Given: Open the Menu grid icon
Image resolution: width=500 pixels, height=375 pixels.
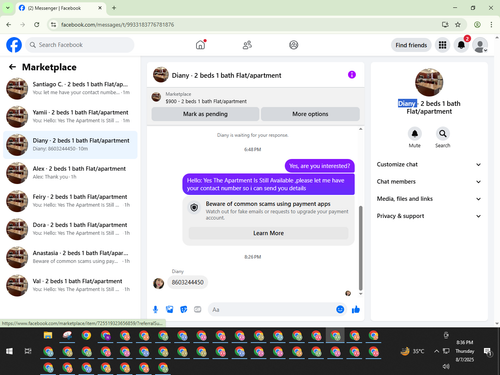Looking at the screenshot, I should 442,45.
